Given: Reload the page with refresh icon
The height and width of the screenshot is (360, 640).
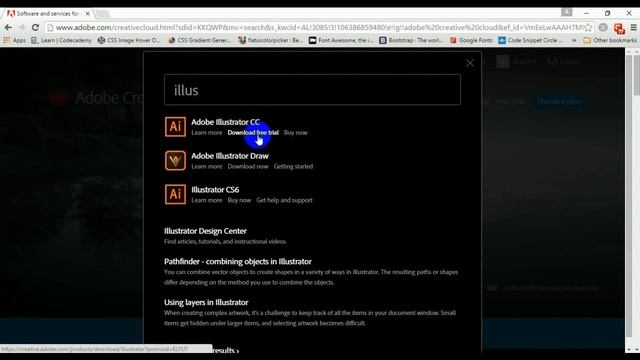Looking at the screenshot, I should click(x=36, y=27).
